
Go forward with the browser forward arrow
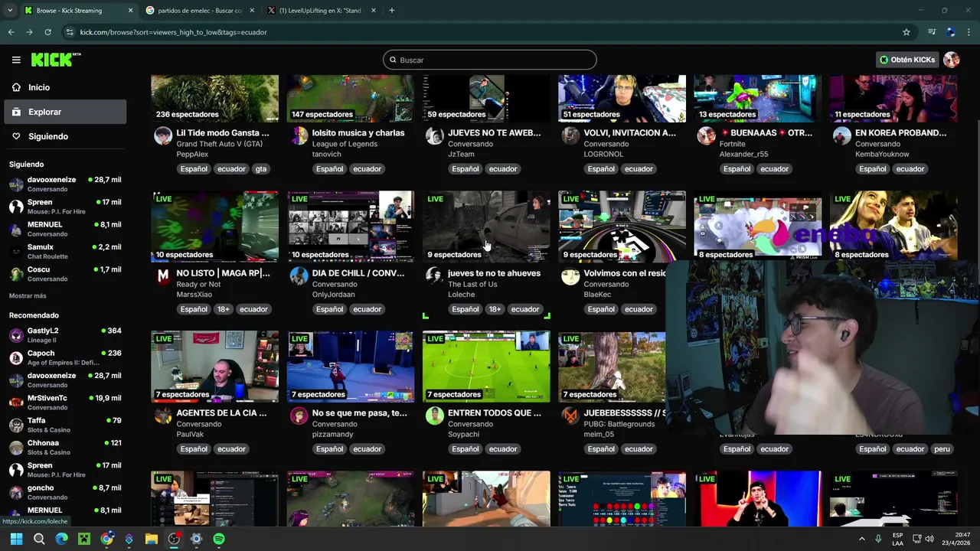(29, 32)
